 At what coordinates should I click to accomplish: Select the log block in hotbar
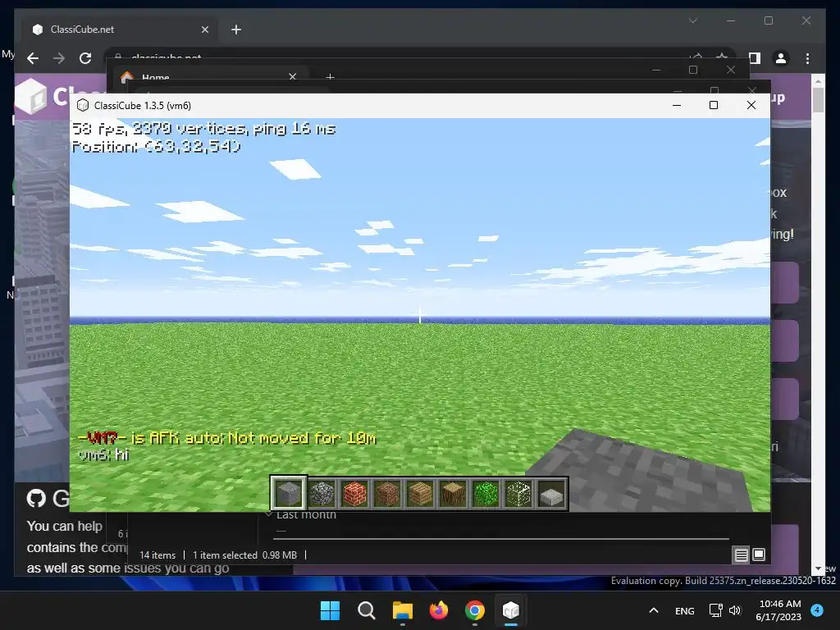tap(453, 493)
